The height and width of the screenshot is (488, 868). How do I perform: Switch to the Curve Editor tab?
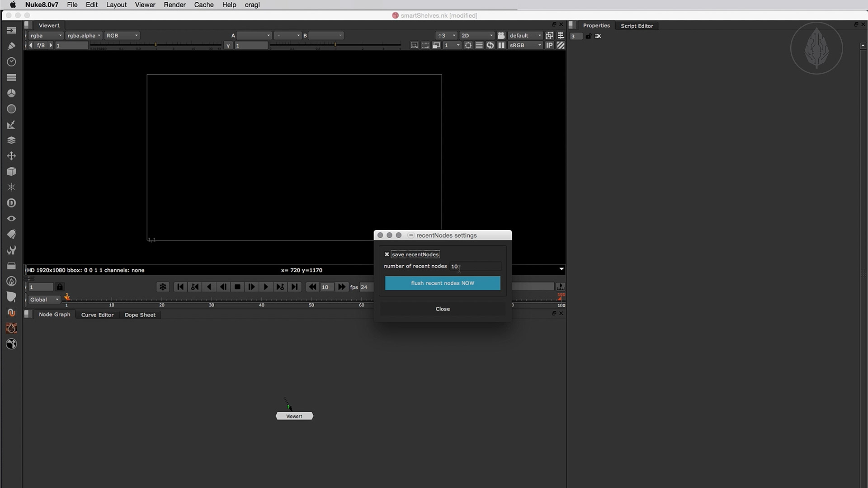[97, 315]
